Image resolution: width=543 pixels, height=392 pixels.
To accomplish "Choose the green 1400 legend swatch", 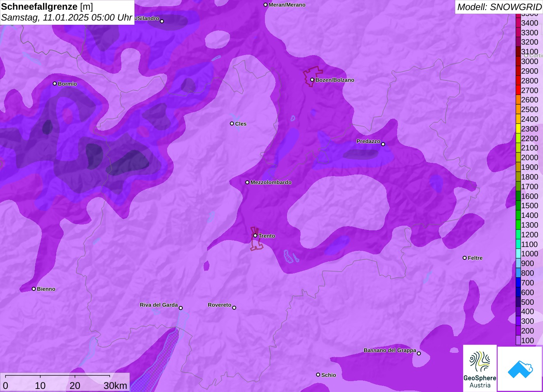I will [x=518, y=215].
